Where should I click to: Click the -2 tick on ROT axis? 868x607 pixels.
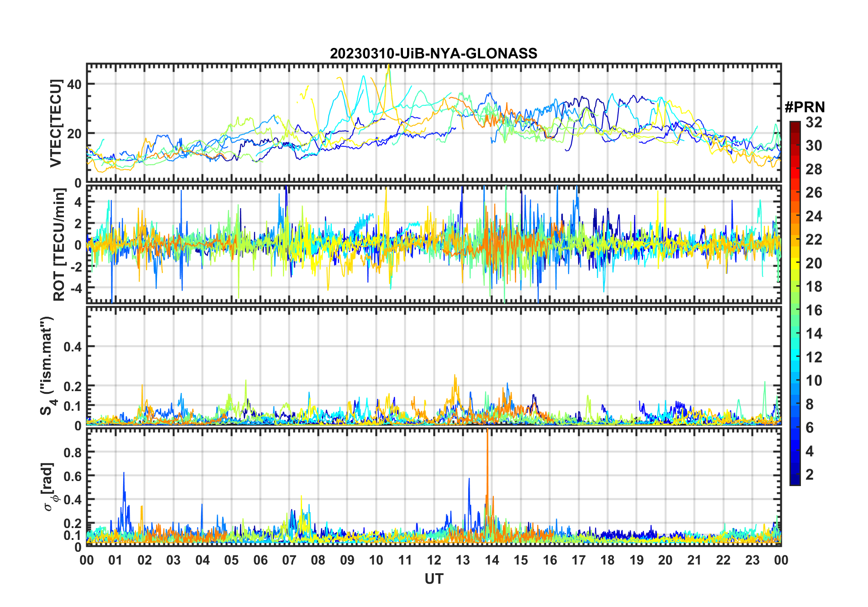[76, 266]
